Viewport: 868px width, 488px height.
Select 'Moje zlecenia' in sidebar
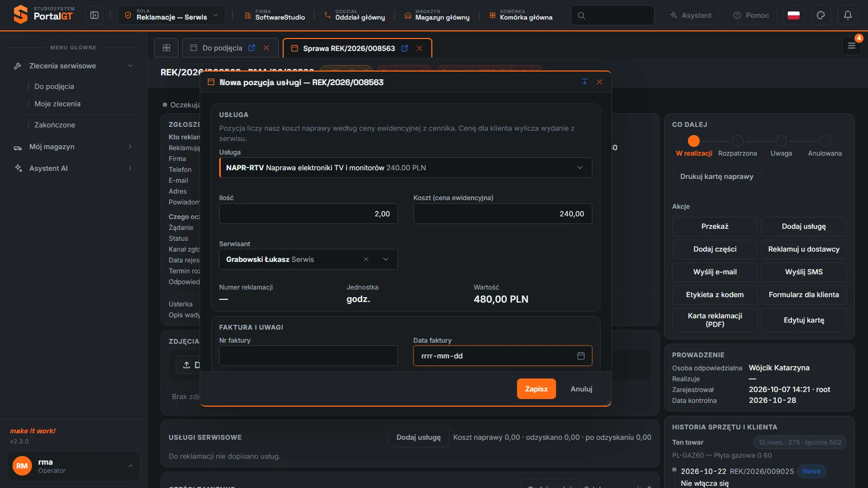click(58, 104)
